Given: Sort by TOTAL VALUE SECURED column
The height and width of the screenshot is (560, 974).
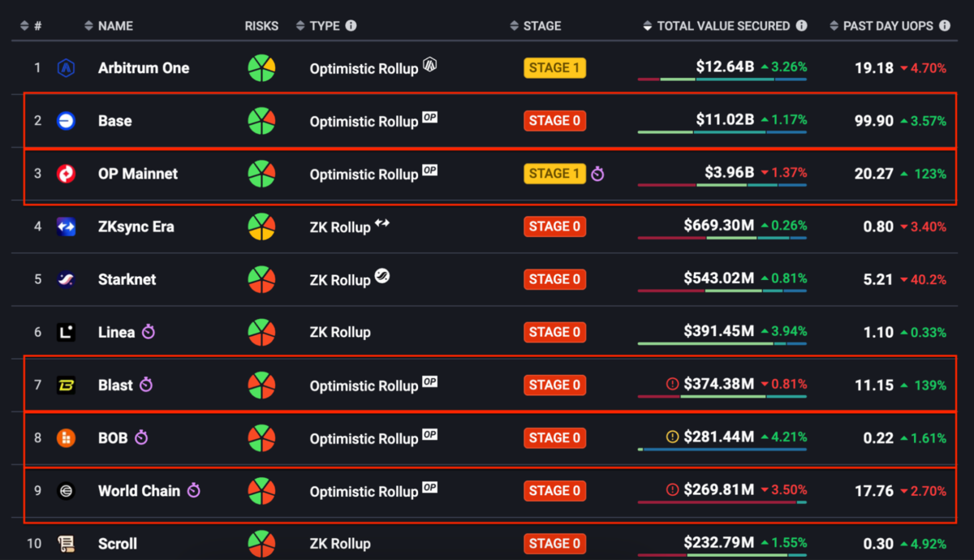Looking at the screenshot, I should click(717, 26).
